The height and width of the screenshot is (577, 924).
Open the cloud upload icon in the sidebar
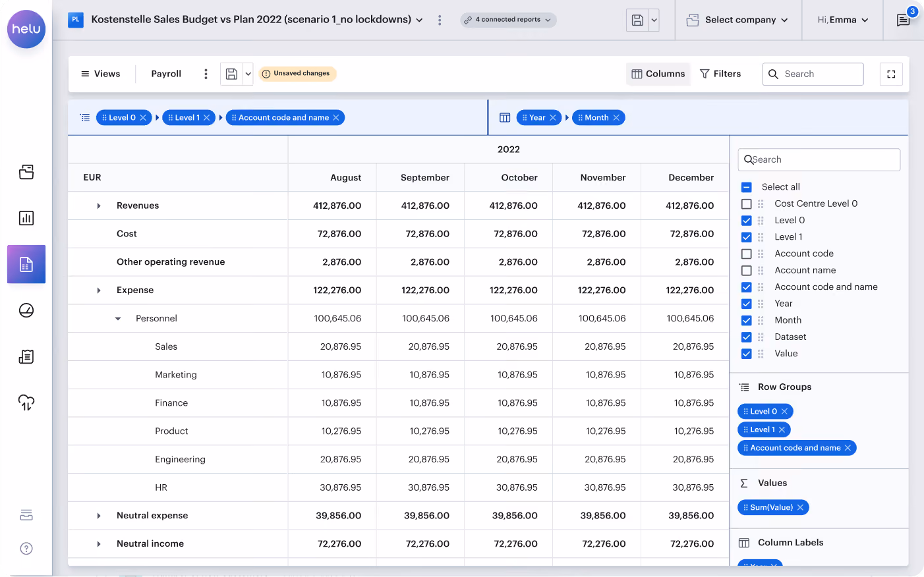click(x=26, y=402)
